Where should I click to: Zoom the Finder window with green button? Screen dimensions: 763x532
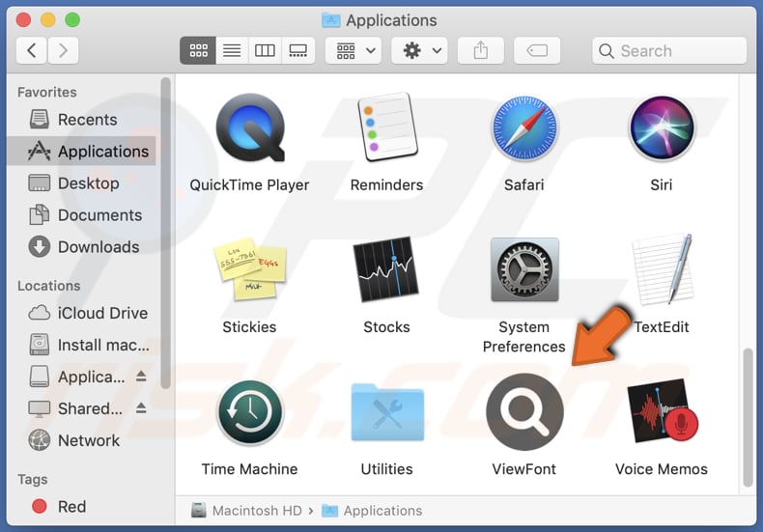tap(72, 20)
